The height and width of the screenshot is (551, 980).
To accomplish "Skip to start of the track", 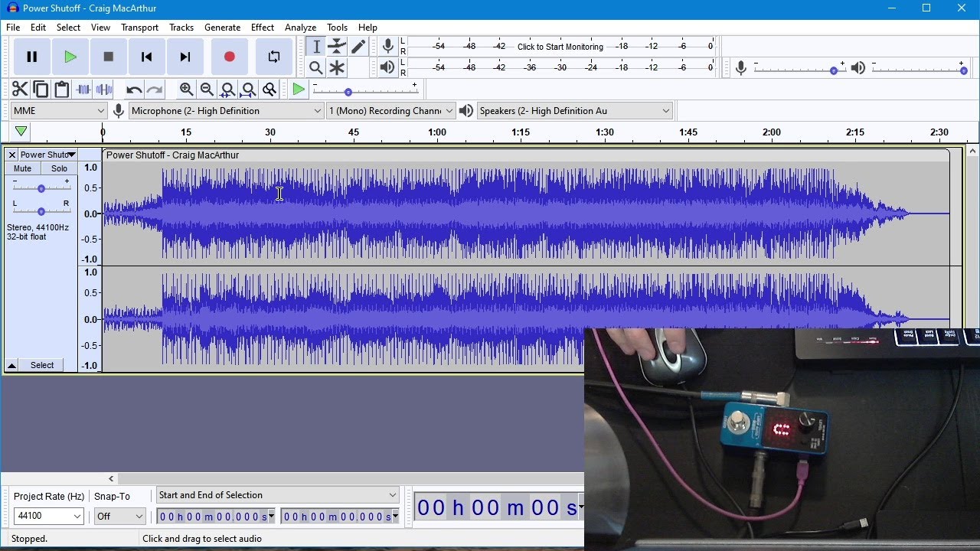I will point(146,57).
